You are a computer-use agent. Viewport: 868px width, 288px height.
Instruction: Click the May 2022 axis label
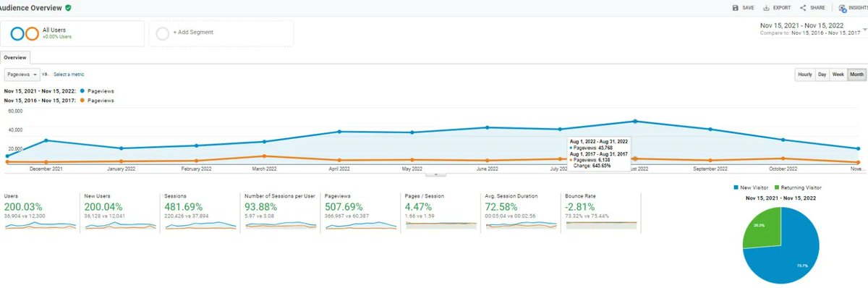[x=412, y=169]
